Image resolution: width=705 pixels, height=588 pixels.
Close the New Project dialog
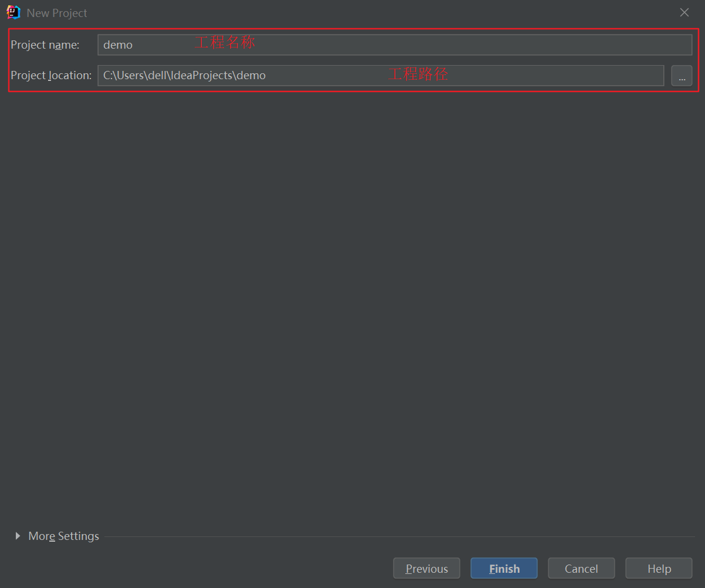click(x=684, y=12)
